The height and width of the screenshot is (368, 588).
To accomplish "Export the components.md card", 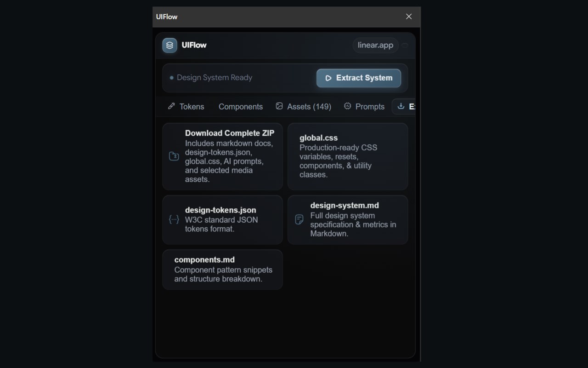I will pyautogui.click(x=222, y=270).
